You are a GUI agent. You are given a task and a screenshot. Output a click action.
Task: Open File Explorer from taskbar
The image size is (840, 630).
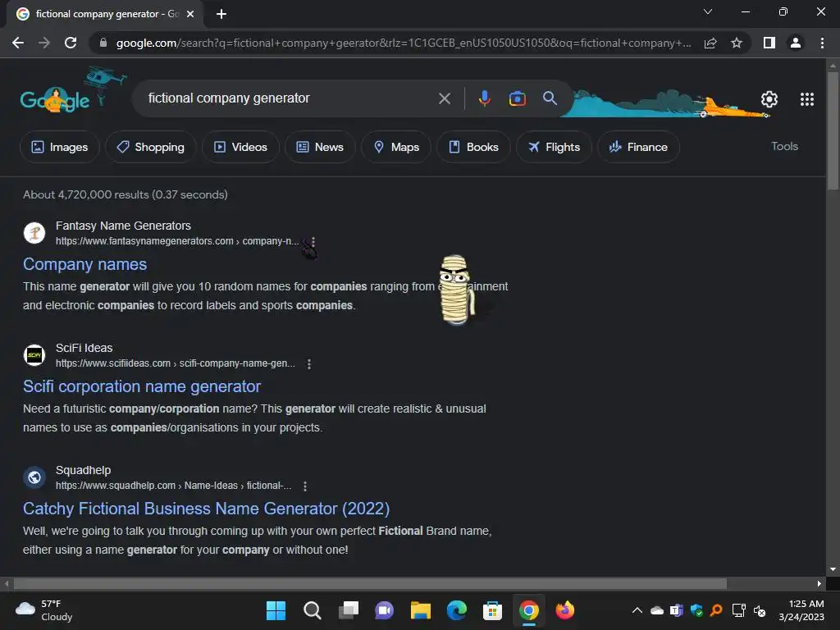(421, 610)
